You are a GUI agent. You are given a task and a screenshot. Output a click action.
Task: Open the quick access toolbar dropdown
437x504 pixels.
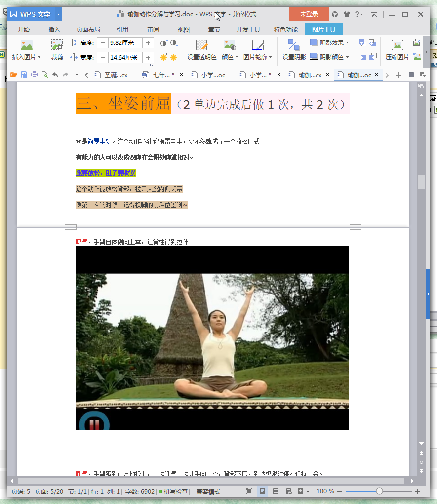click(77, 75)
